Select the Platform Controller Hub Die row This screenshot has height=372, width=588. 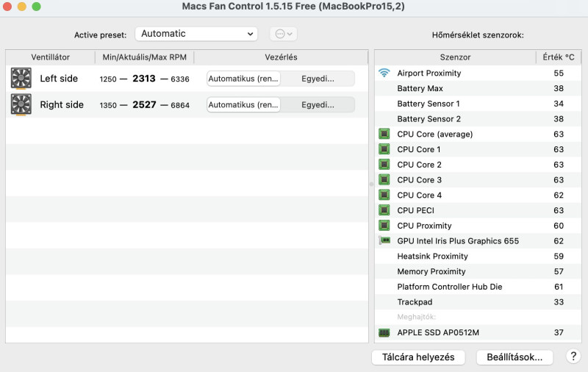click(478, 287)
